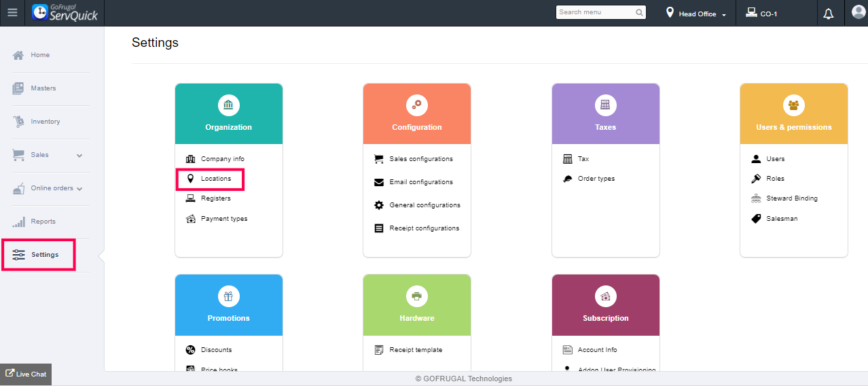Click the Receipt template icon
This screenshot has height=386, width=868.
point(379,350)
